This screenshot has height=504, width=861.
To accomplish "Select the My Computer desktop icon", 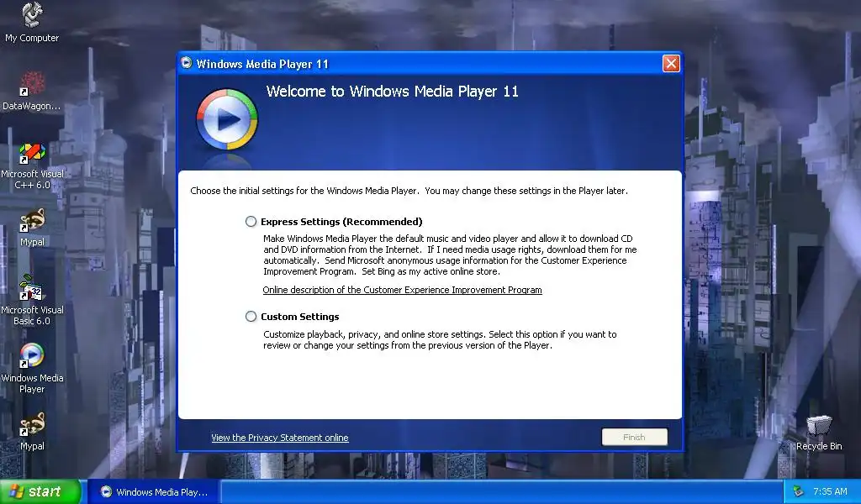I will point(32,22).
